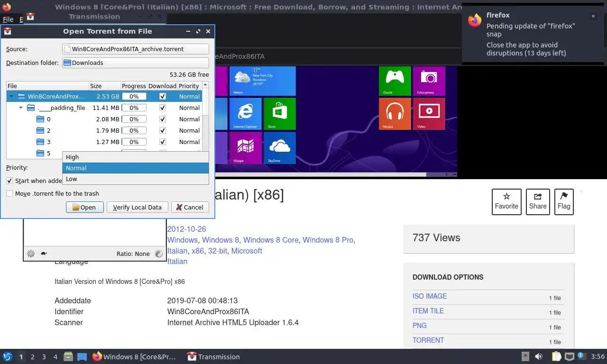607x364 pixels.
Task: Click the SkyDrive tile in preview image
Action: click(279, 148)
